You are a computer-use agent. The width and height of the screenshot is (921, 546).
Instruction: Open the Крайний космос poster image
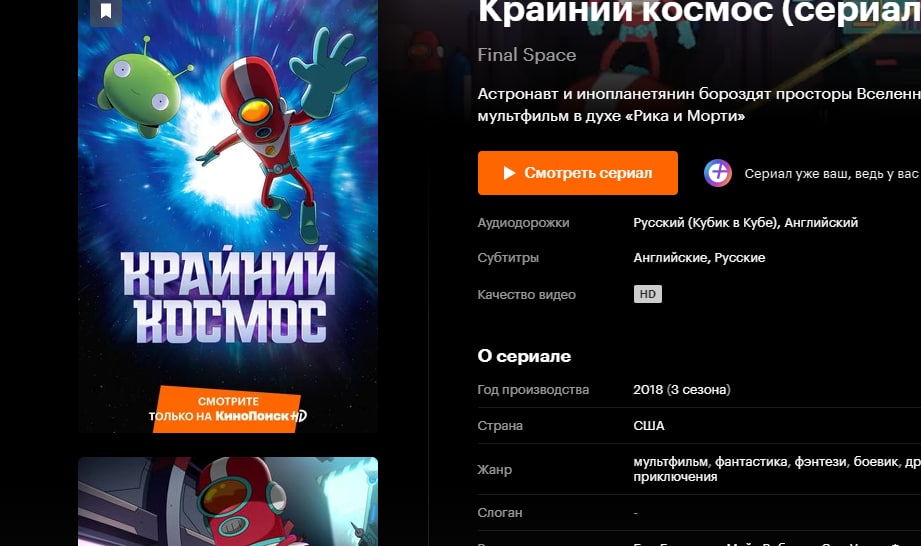228,216
